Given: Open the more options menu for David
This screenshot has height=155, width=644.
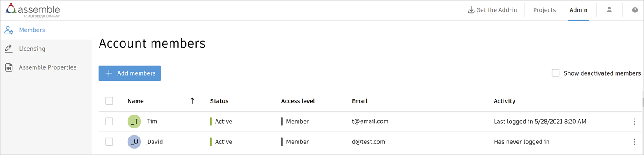Looking at the screenshot, I should point(635,142).
